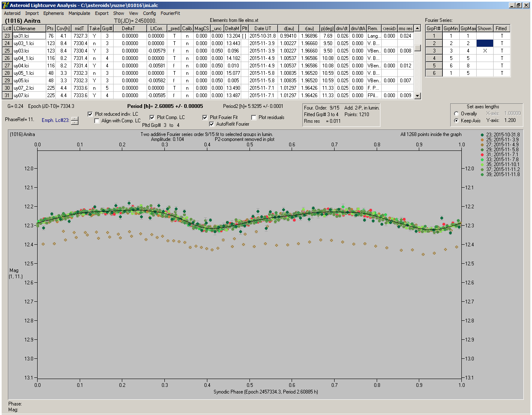This screenshot has height=415, width=532.
Task: Click the LCfilename column header
Action: coord(28,29)
